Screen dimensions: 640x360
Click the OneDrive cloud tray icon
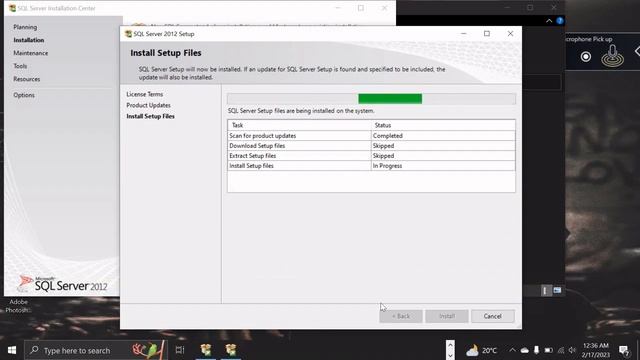click(525, 350)
